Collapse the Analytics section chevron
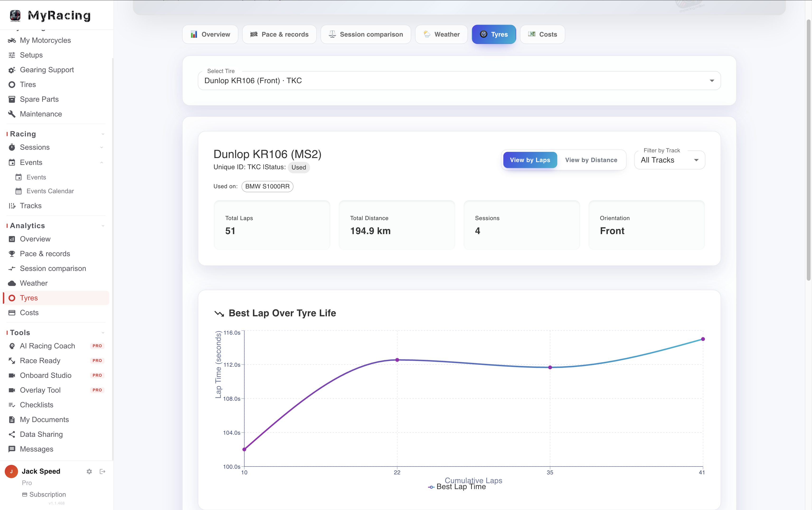The height and width of the screenshot is (510, 812). click(x=103, y=226)
